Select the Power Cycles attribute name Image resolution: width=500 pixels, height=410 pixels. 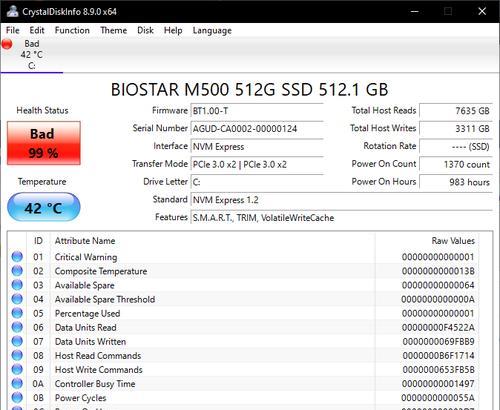click(x=80, y=398)
